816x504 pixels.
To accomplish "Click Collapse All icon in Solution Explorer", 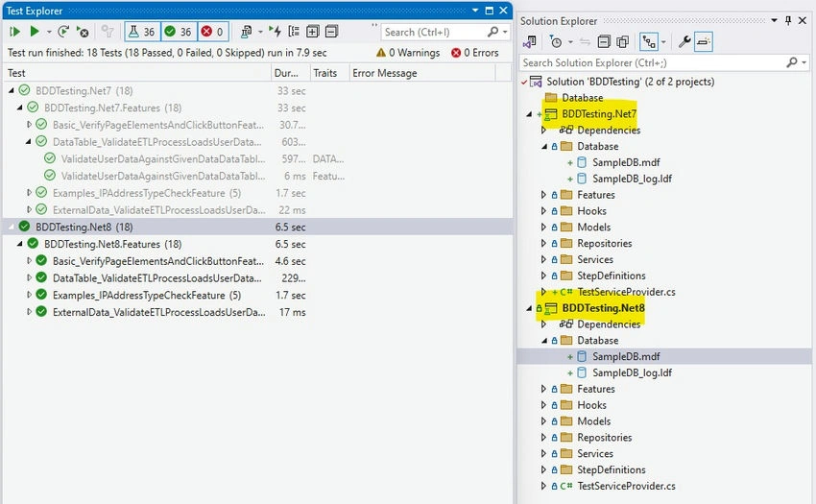I will click(x=604, y=41).
